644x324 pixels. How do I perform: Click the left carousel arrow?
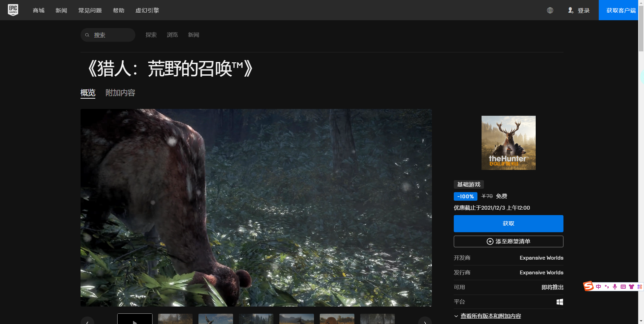click(87, 322)
